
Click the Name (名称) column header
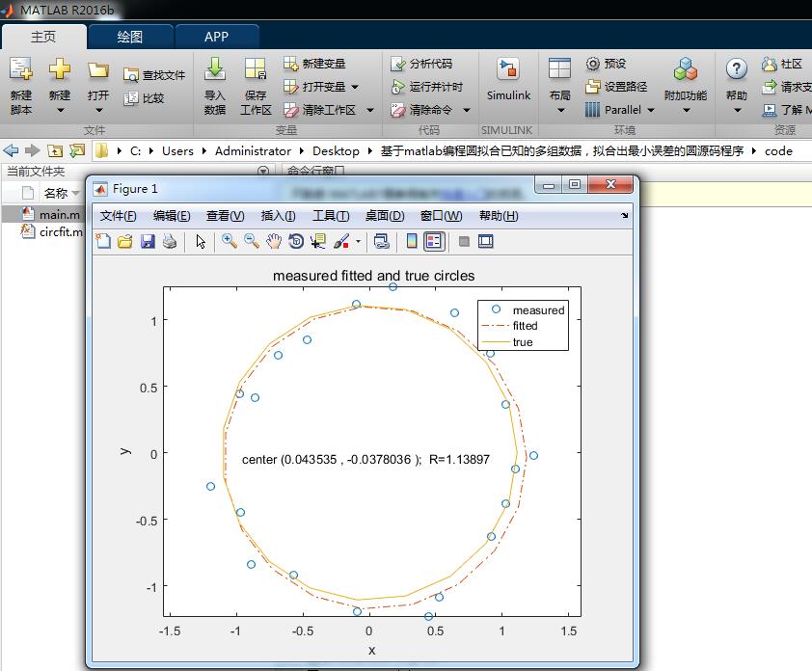[56, 193]
